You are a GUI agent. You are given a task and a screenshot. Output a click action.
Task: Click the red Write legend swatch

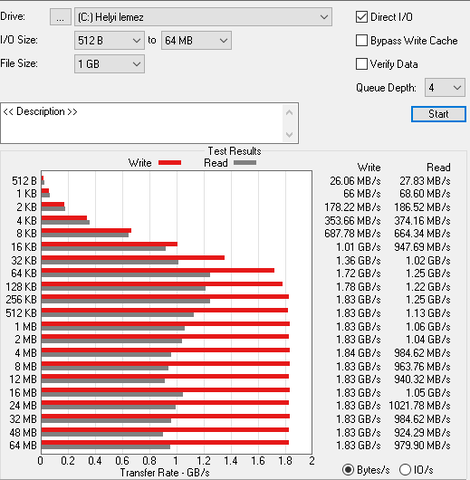[x=170, y=163]
